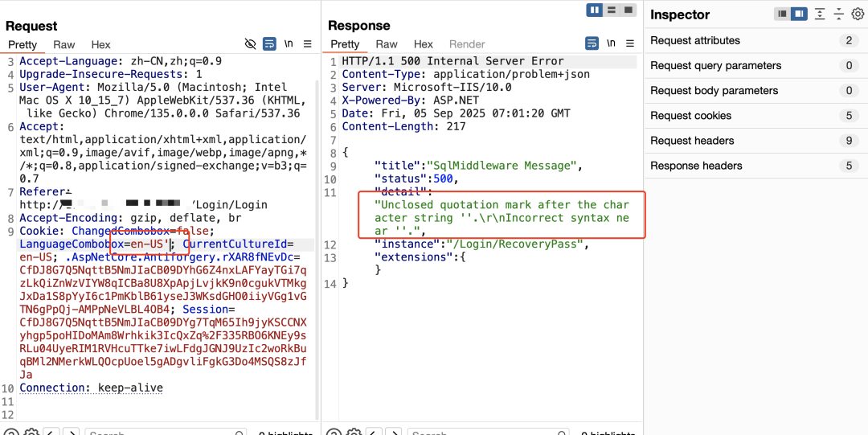Switch the Response view to Hex tab

click(x=424, y=44)
